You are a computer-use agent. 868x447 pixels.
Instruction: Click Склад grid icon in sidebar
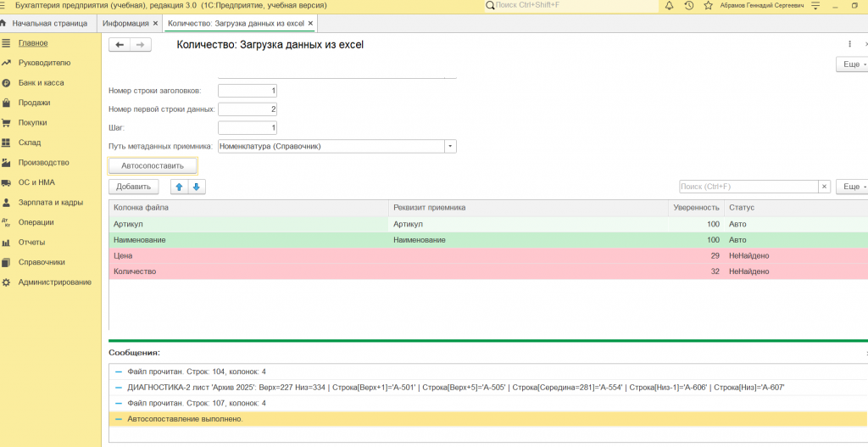pos(6,142)
